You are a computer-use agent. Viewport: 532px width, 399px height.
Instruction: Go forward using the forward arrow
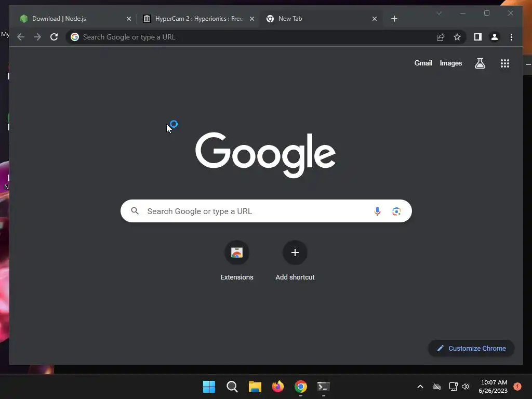click(37, 37)
